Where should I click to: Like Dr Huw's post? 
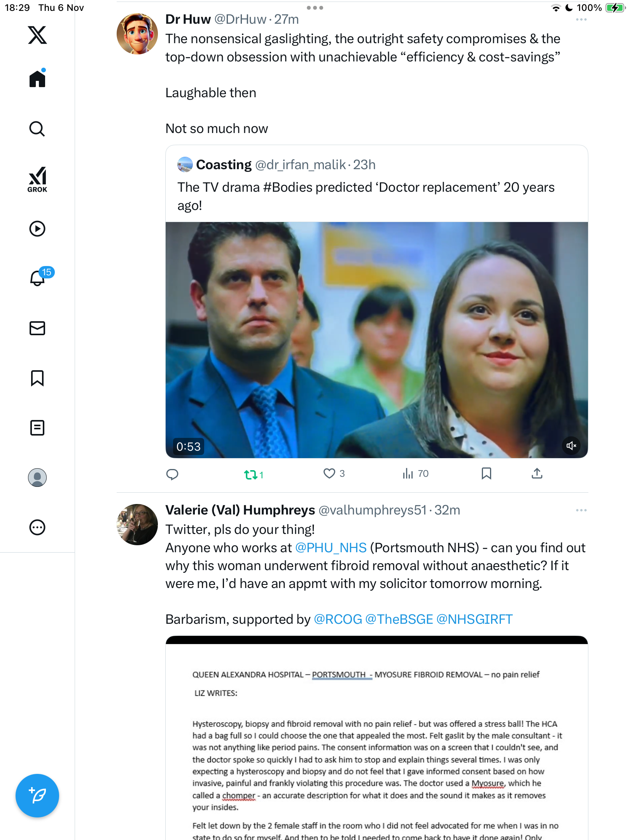point(329,473)
